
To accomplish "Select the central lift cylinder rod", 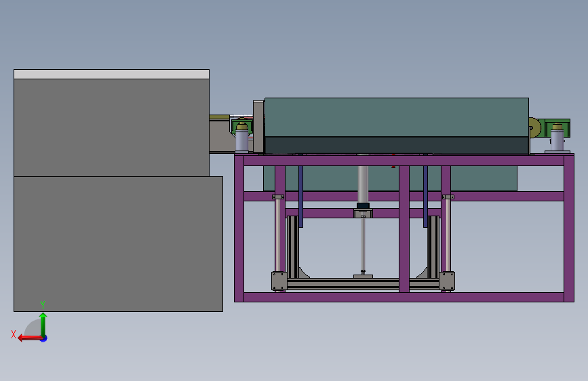I will (x=363, y=243).
